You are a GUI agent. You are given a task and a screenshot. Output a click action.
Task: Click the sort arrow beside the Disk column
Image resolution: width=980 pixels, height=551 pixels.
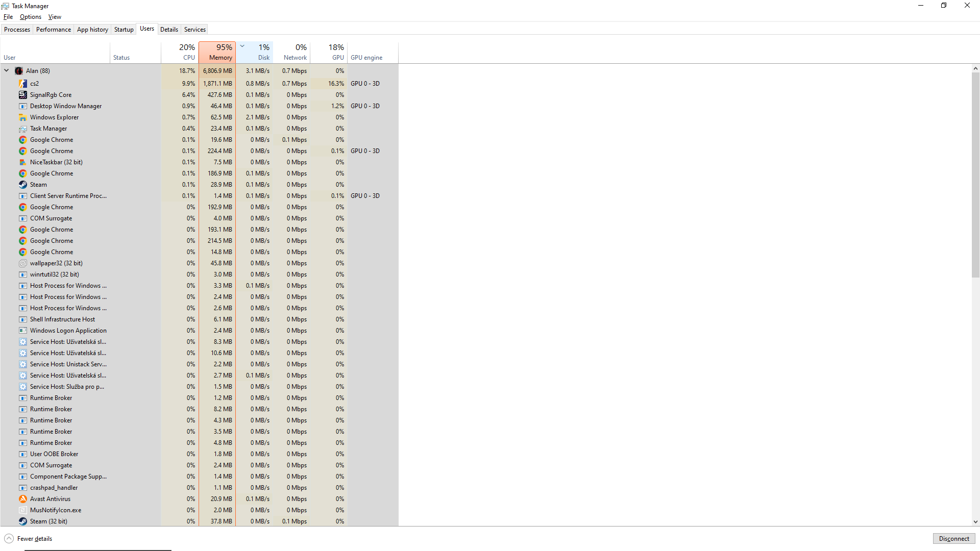[242, 46]
